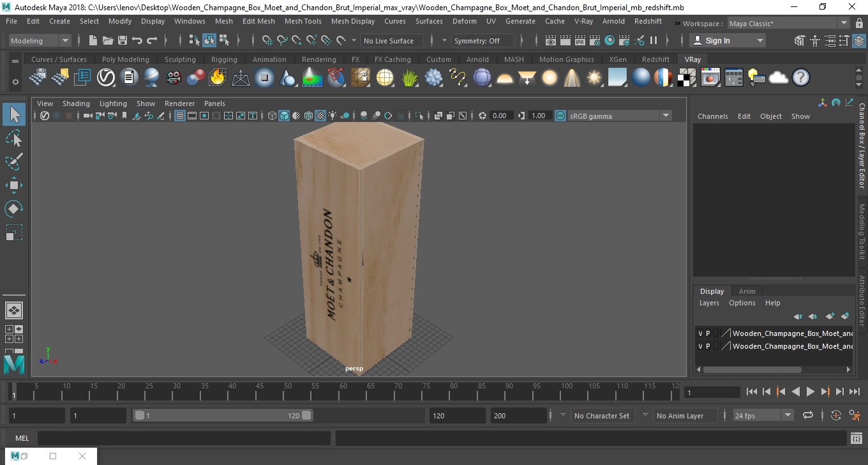Click the time range slider bar
This screenshot has height=465, width=868.
pos(223,415)
